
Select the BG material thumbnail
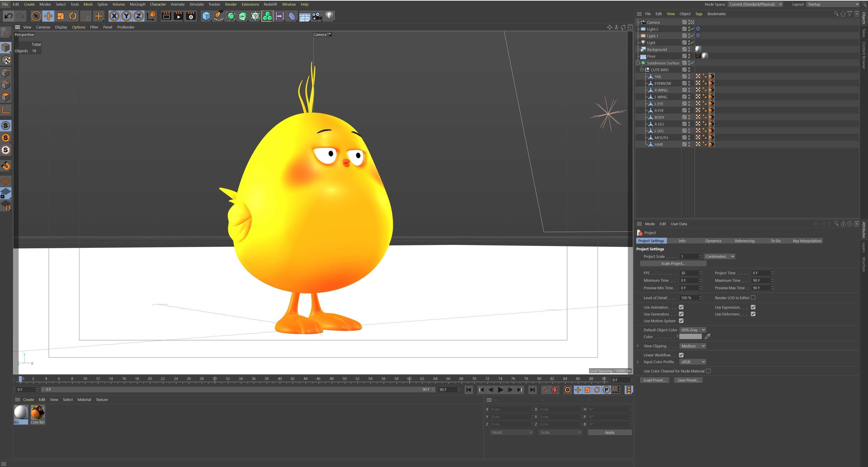[x=21, y=415]
